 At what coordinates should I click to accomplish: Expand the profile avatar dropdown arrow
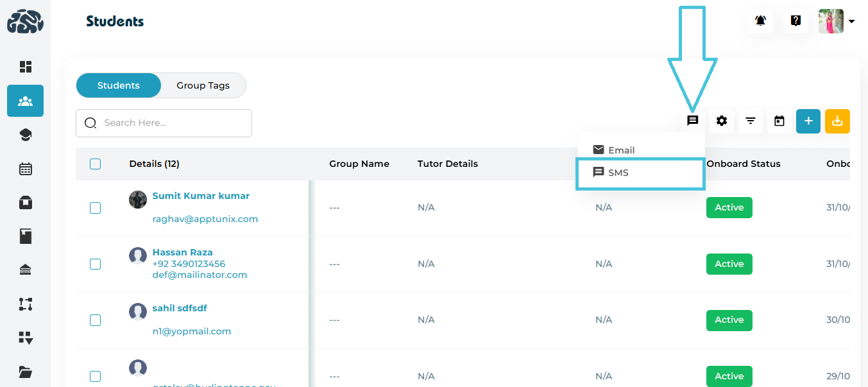(x=851, y=22)
